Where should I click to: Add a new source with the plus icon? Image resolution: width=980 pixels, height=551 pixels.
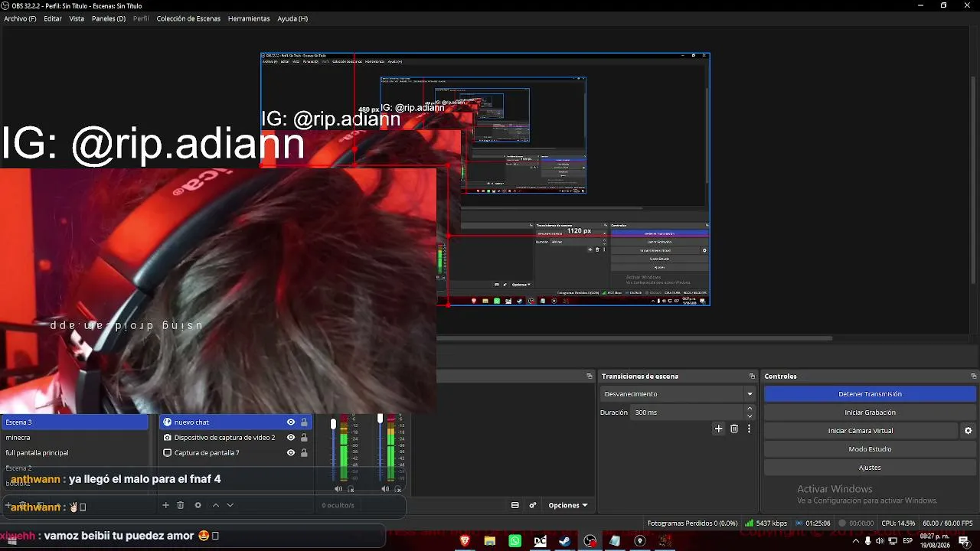click(x=165, y=505)
